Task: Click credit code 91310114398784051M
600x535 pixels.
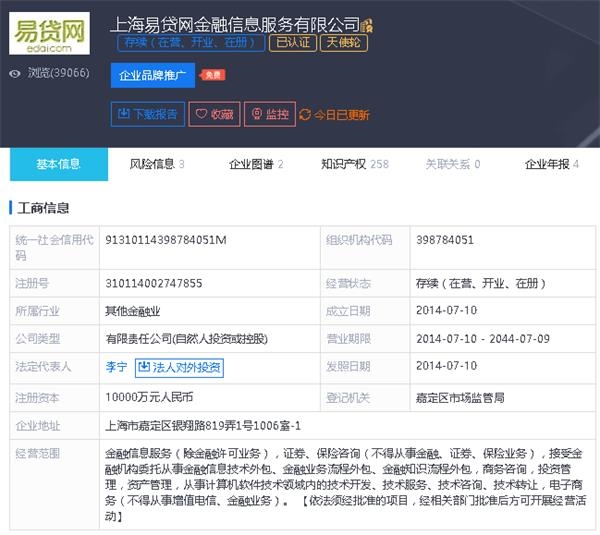Action: pos(166,240)
